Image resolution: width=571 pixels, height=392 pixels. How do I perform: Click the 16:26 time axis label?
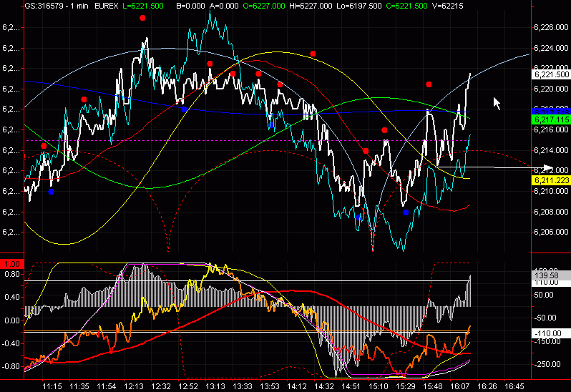(487, 386)
